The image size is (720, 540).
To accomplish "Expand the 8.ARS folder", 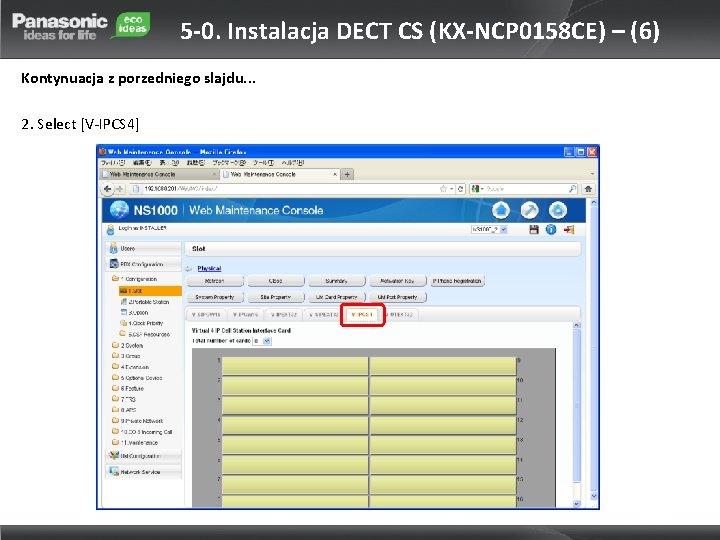I will (115, 410).
